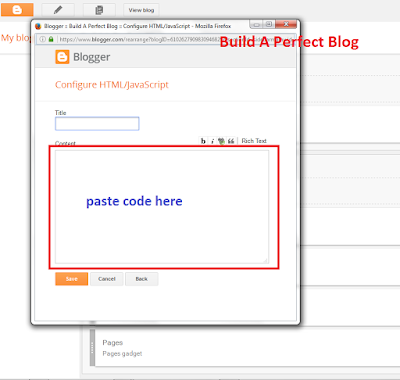Click the pencil new post icon
400x380 pixels.
coord(58,10)
